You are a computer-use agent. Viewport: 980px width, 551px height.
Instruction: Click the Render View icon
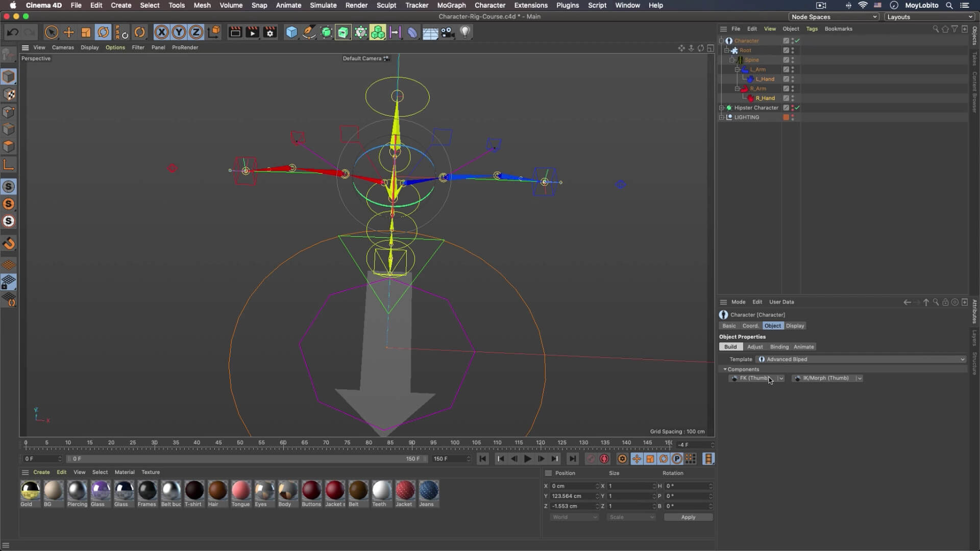(x=235, y=32)
